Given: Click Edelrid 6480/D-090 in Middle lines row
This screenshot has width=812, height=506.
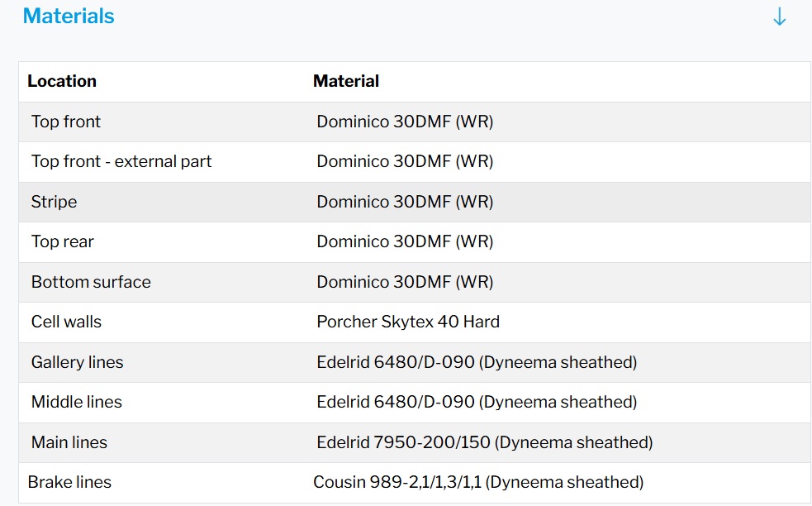Looking at the screenshot, I should (x=477, y=402).
